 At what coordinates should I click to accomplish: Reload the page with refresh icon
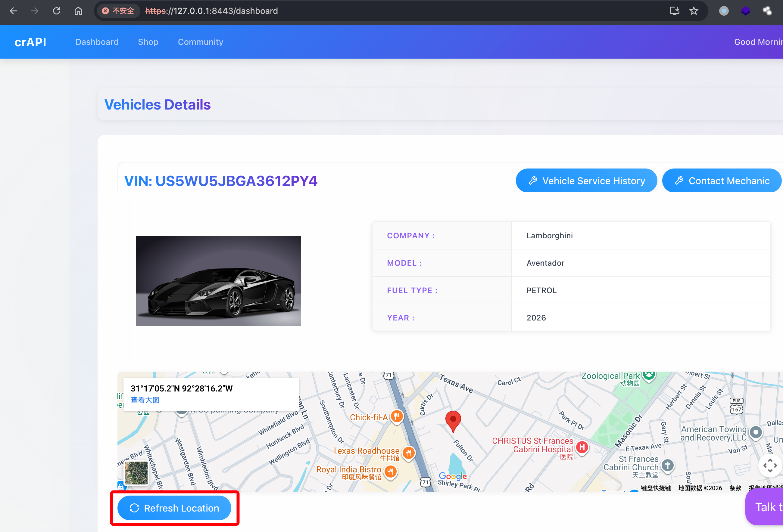pyautogui.click(x=57, y=11)
